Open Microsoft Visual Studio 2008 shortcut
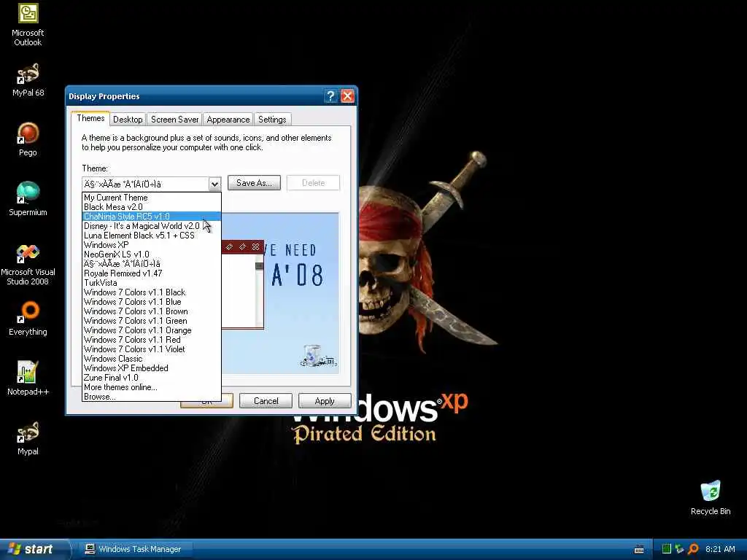 tap(28, 265)
